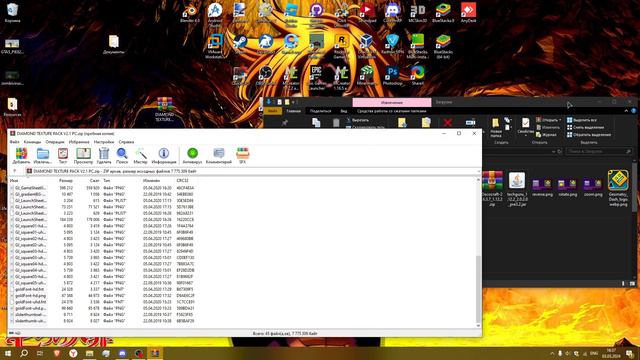Select the pink Извлечение contextual tab in Explorer
Image resolution: width=640 pixels, height=360 pixels.
click(391, 102)
